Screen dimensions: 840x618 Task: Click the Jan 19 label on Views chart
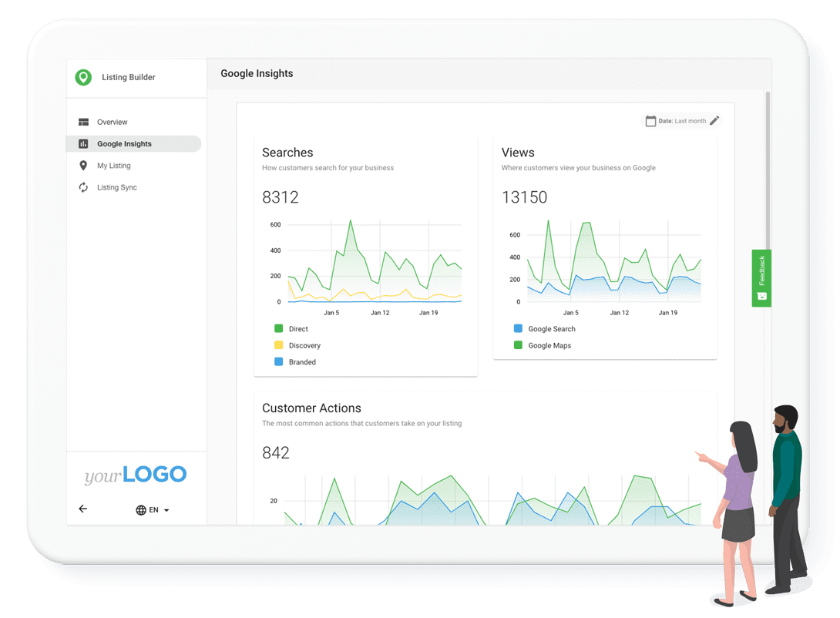[x=668, y=313]
